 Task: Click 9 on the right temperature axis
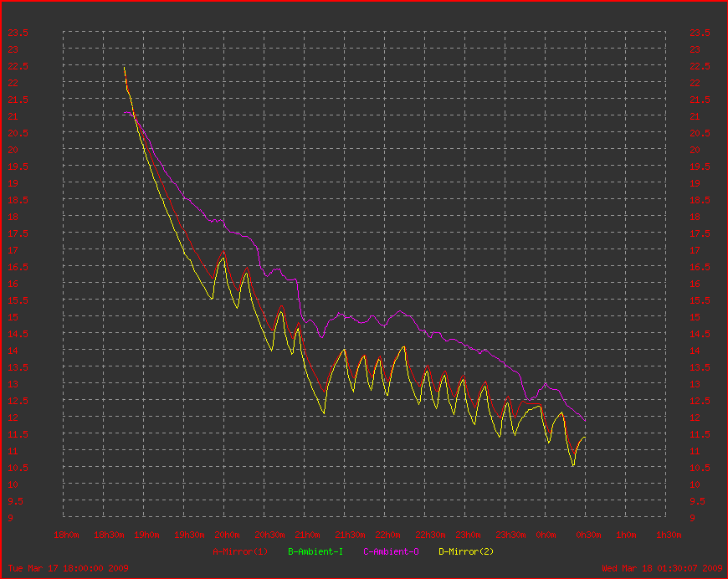pos(692,518)
